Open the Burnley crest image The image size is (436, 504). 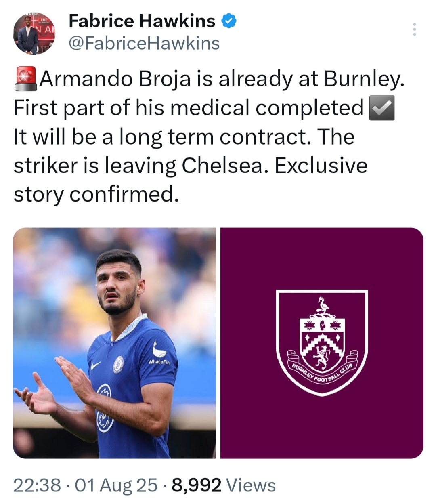pyautogui.click(x=322, y=343)
